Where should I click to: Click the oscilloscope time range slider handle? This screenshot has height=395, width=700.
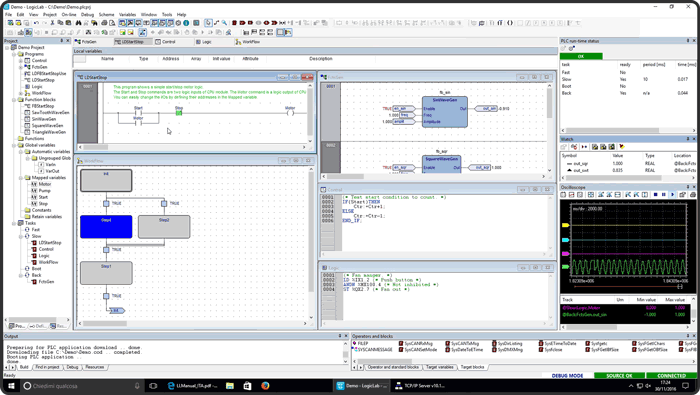coord(680,287)
